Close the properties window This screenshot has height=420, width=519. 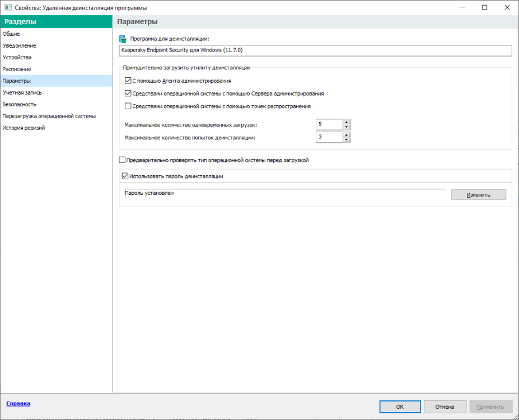[x=507, y=7]
